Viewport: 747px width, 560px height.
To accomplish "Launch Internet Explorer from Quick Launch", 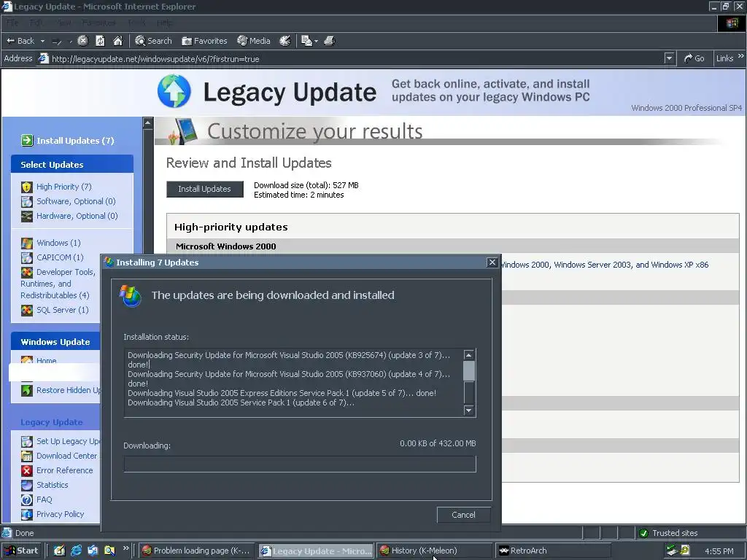I will coord(76,551).
